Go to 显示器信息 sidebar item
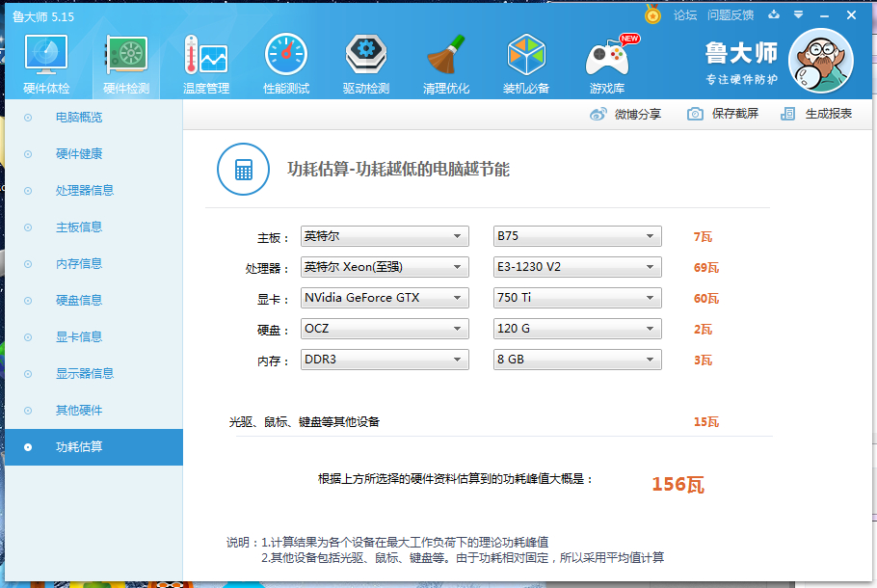 tap(94, 374)
